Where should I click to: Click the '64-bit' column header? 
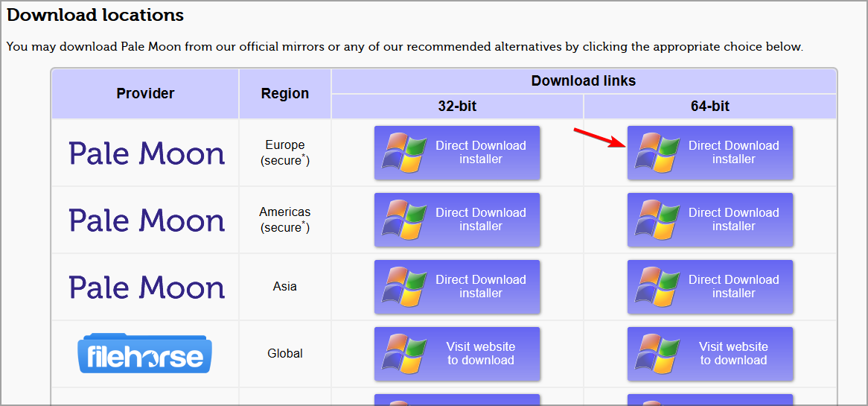pyautogui.click(x=710, y=107)
